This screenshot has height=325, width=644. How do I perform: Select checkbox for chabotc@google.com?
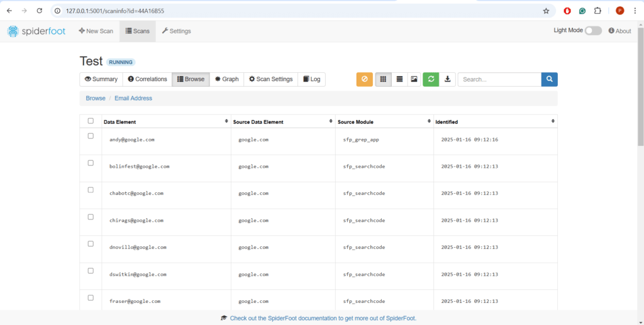point(91,190)
